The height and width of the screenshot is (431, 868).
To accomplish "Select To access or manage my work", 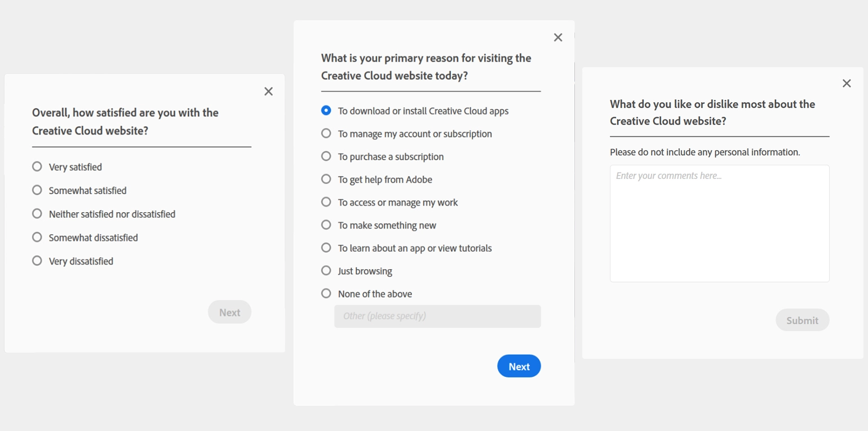I will pos(326,202).
